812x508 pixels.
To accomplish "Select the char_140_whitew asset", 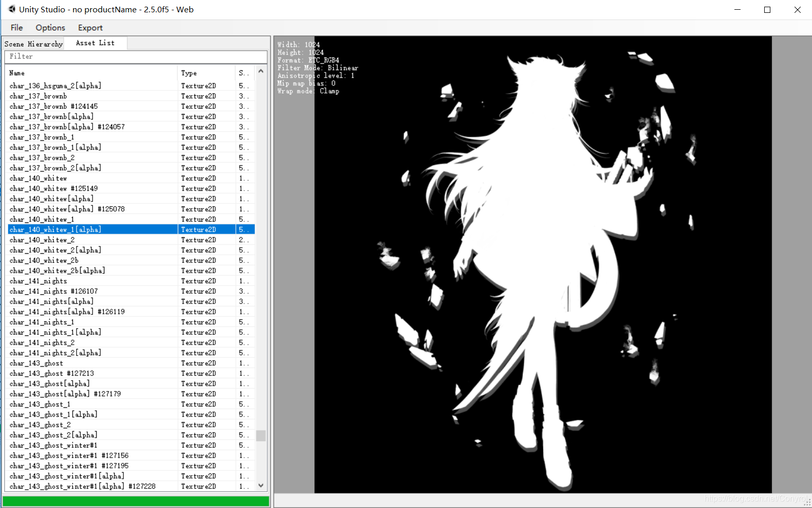I will pyautogui.click(x=131, y=178).
